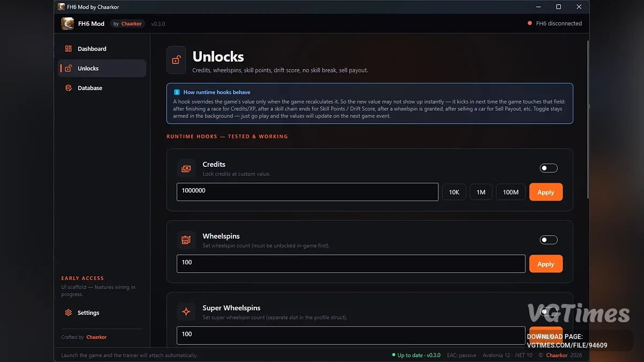The width and height of the screenshot is (644, 362).
Task: Select the Unlocks sidebar item
Action: click(102, 68)
